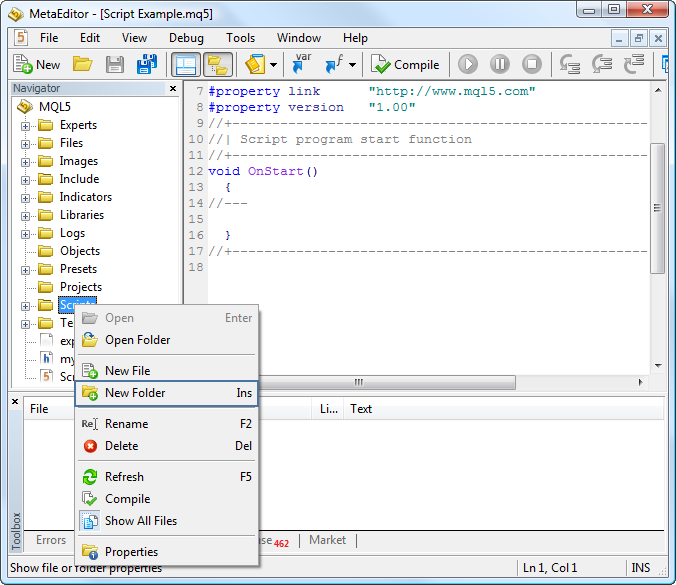Choose New Folder from context menu
The height and width of the screenshot is (585, 676).
tap(166, 393)
